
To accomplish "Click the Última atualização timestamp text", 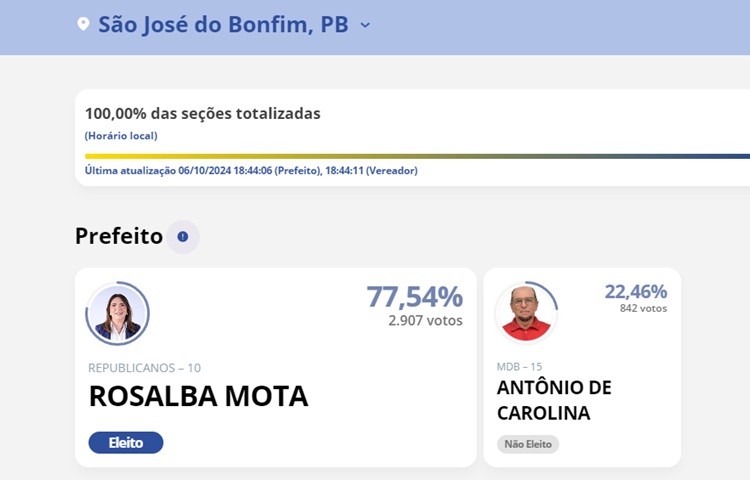I will point(251,171).
